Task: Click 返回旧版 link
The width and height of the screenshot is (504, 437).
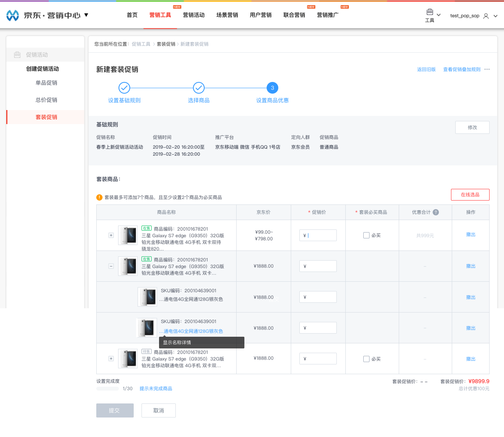Action: coord(426,69)
